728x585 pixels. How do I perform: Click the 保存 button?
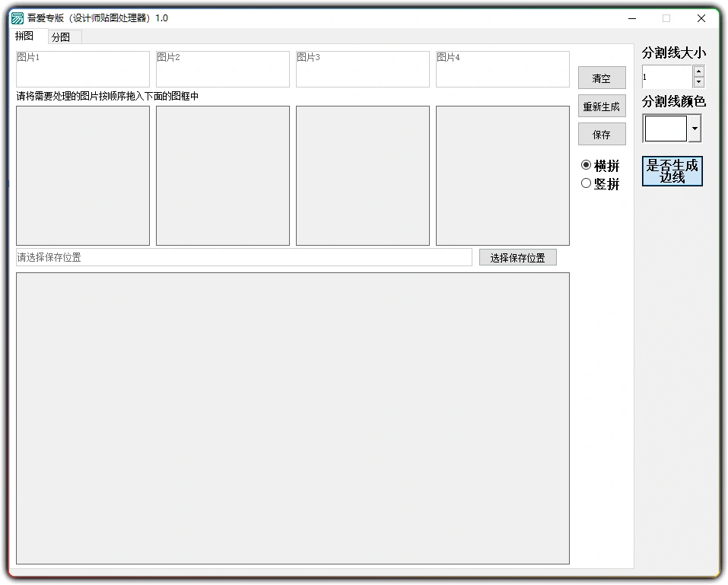[601, 134]
